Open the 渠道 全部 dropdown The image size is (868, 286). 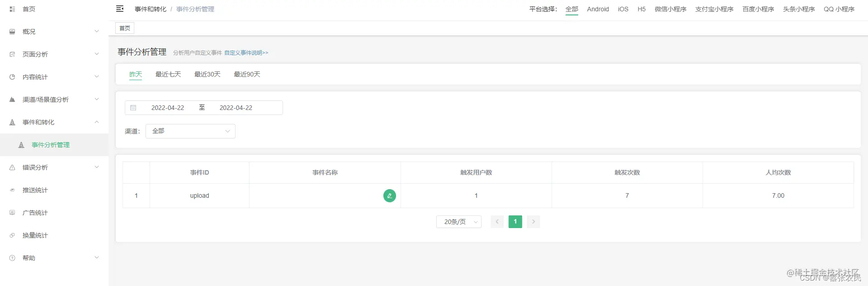click(190, 131)
